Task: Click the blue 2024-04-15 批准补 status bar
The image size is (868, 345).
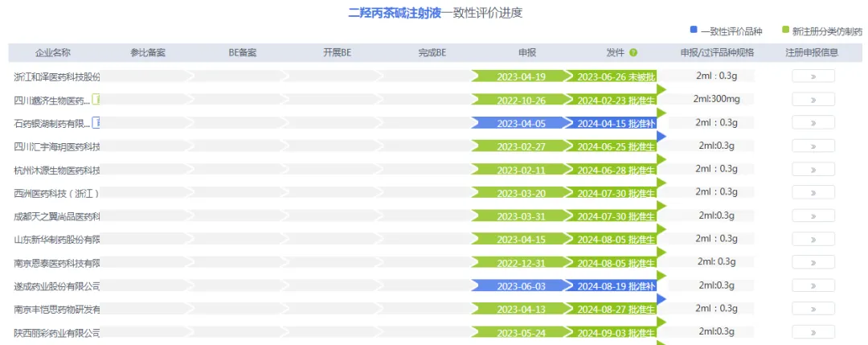Action: (x=612, y=123)
